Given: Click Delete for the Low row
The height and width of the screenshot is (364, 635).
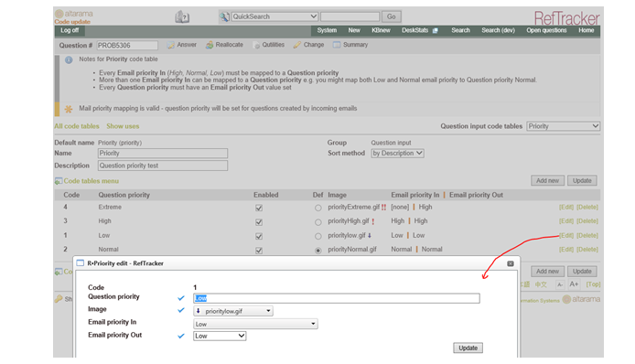Looking at the screenshot, I should pos(587,236).
